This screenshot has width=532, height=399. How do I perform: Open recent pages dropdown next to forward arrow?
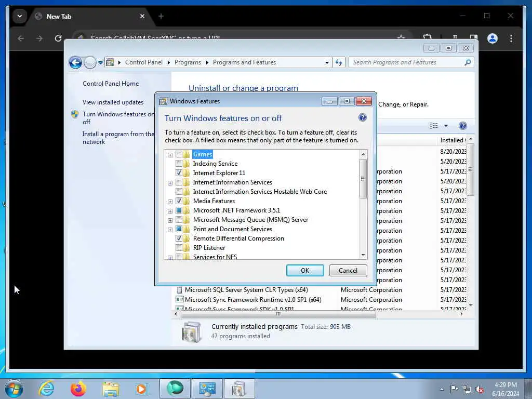100,63
